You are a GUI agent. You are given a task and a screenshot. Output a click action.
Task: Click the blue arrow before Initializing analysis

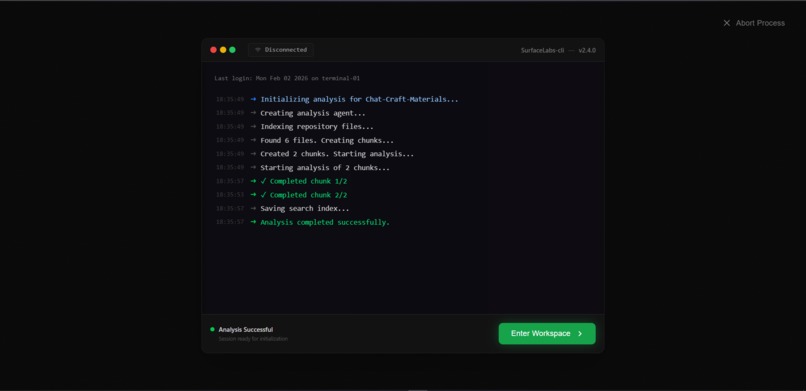click(253, 99)
